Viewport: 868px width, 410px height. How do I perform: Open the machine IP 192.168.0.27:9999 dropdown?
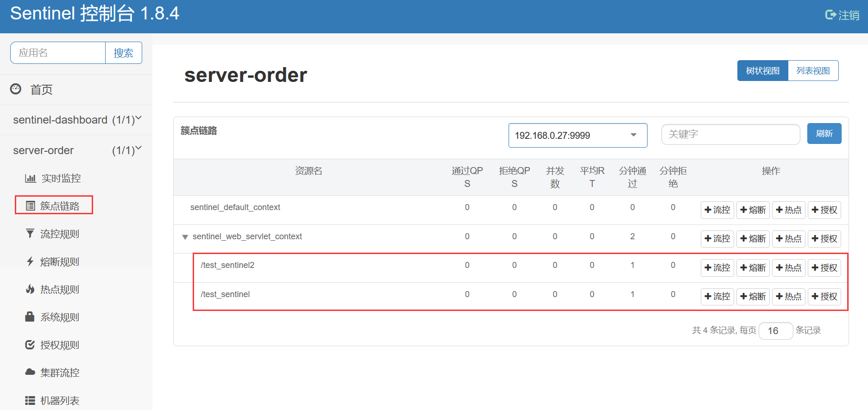tap(577, 135)
